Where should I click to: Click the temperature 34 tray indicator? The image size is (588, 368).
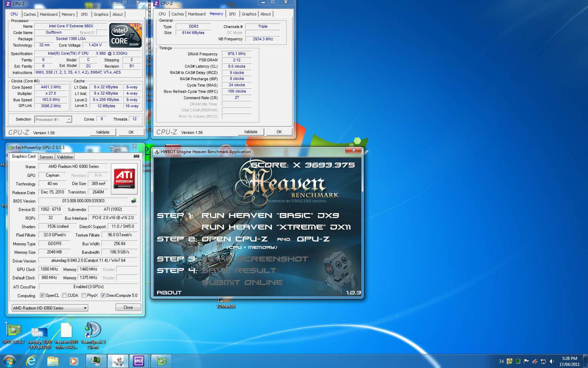[x=501, y=361]
